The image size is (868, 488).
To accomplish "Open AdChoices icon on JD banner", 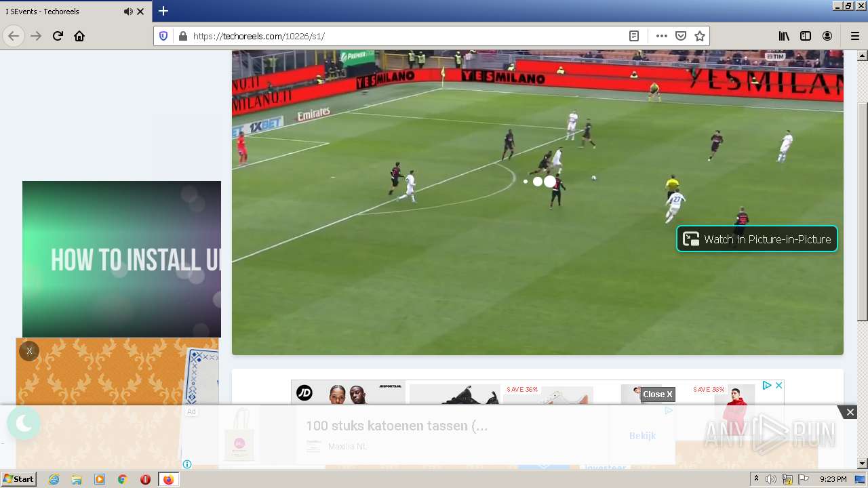I will 767,385.
